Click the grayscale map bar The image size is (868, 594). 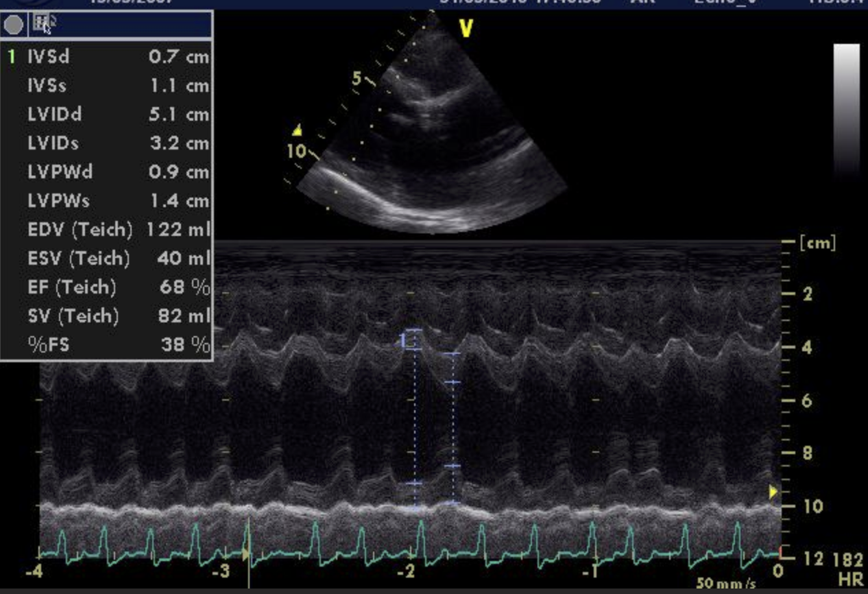(x=846, y=110)
